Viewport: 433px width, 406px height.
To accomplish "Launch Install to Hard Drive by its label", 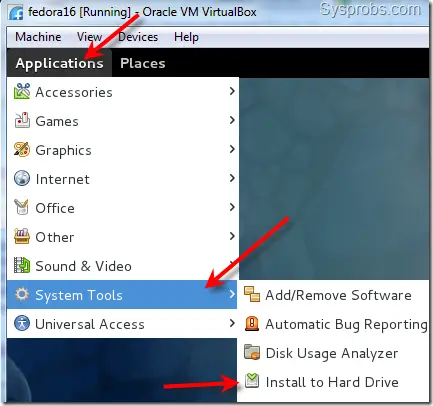I will pyautogui.click(x=332, y=382).
